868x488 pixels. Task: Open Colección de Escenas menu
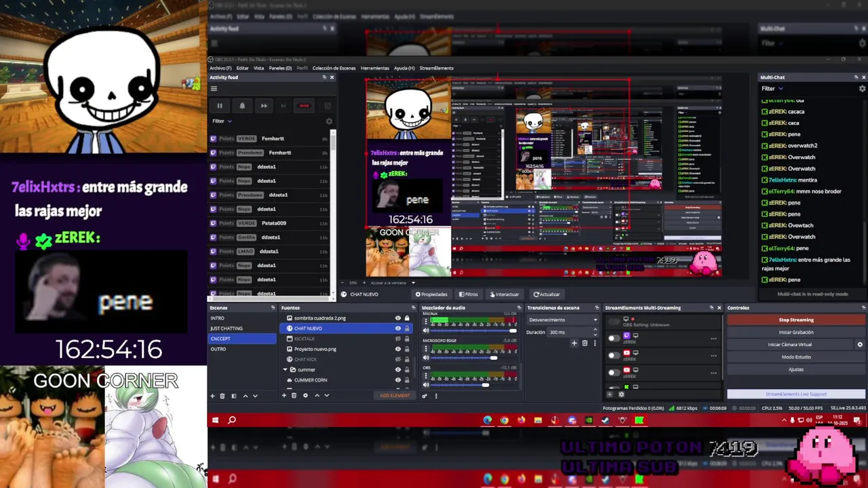click(x=334, y=68)
